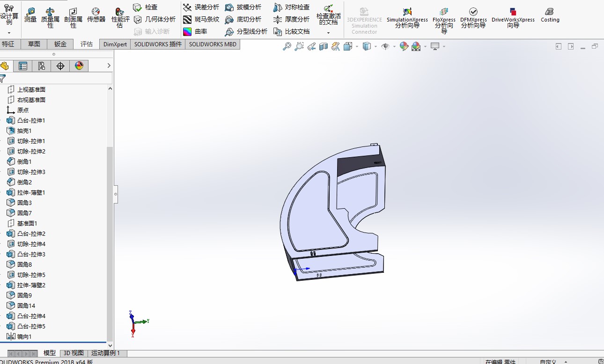Switch to the 草图 tab
Screen dimensions: 604x364
pyautogui.click(x=34, y=44)
